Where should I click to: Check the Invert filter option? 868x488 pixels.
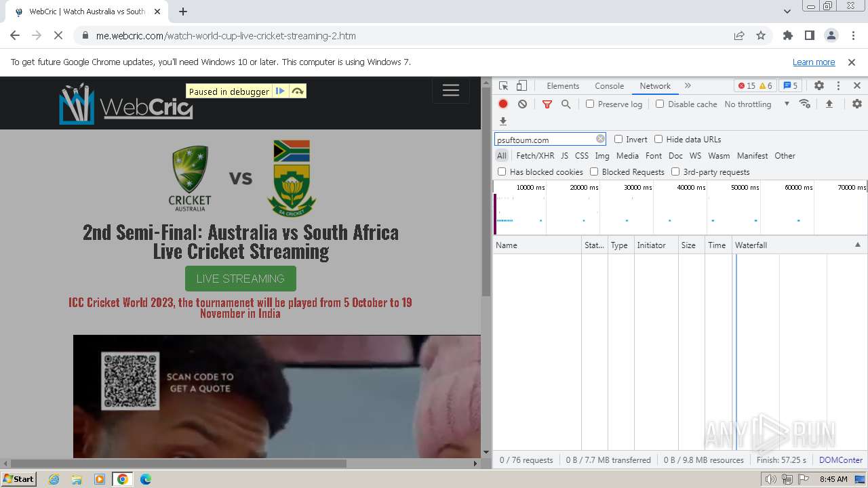(x=618, y=139)
